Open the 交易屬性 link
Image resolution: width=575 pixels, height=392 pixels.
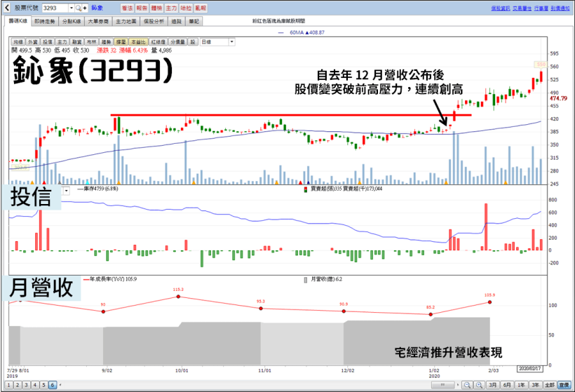pyautogui.click(x=522, y=8)
